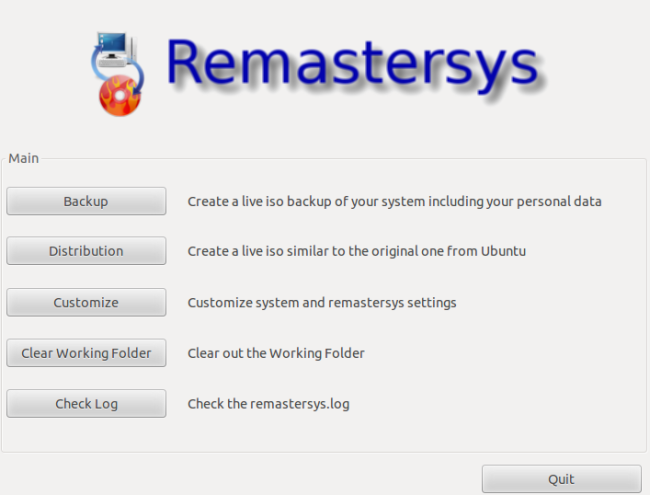The height and width of the screenshot is (495, 650).
Task: Click the "similar to the original one from Ubuntu" text
Action: click(406, 251)
